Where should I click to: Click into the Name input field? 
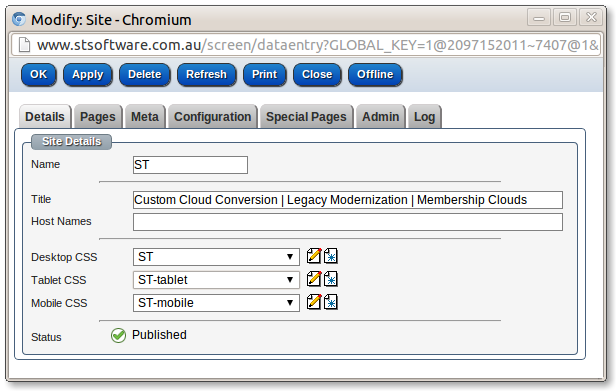191,165
